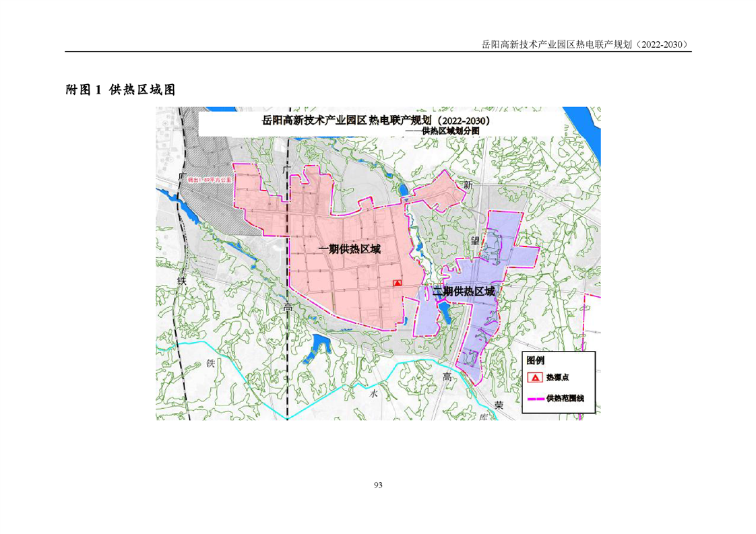Click the 供热范围线 text in legend
Image resolution: width=756 pixels, height=534 pixels.
click(x=565, y=399)
